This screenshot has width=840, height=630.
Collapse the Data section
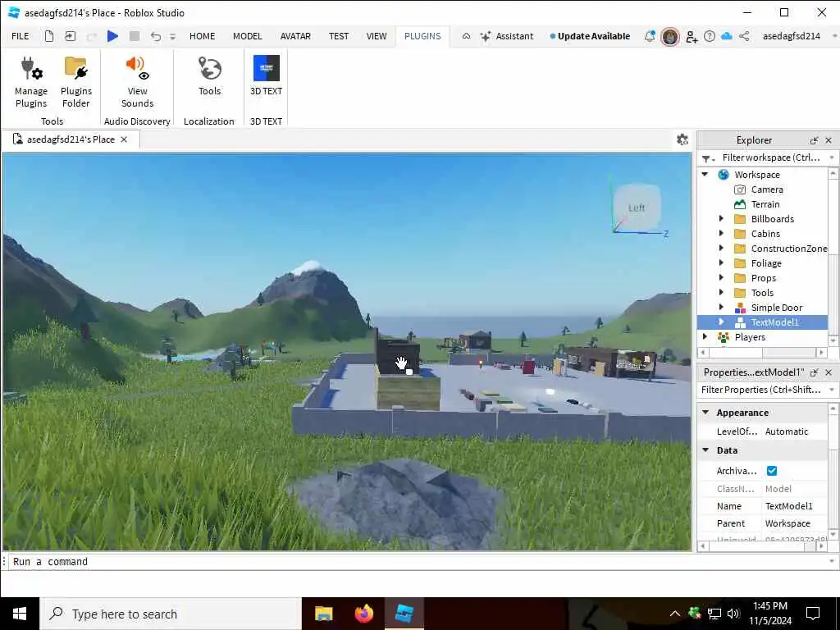[705, 450]
